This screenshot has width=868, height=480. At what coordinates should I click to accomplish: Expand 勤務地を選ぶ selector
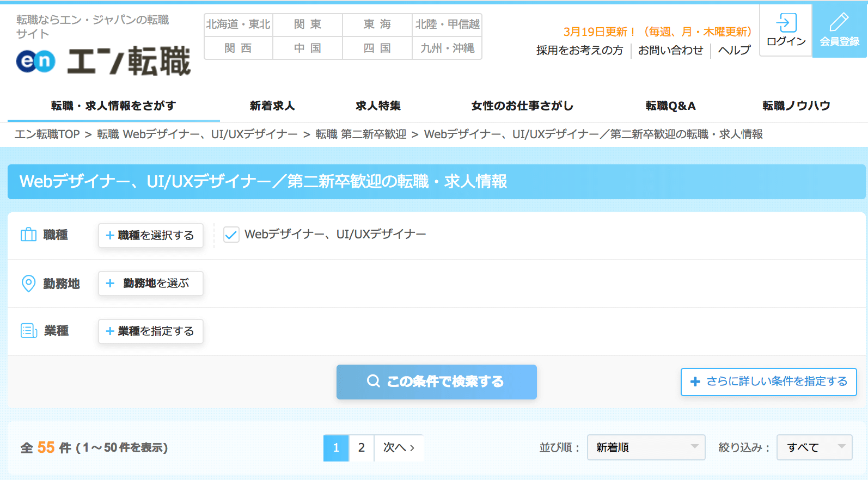151,283
